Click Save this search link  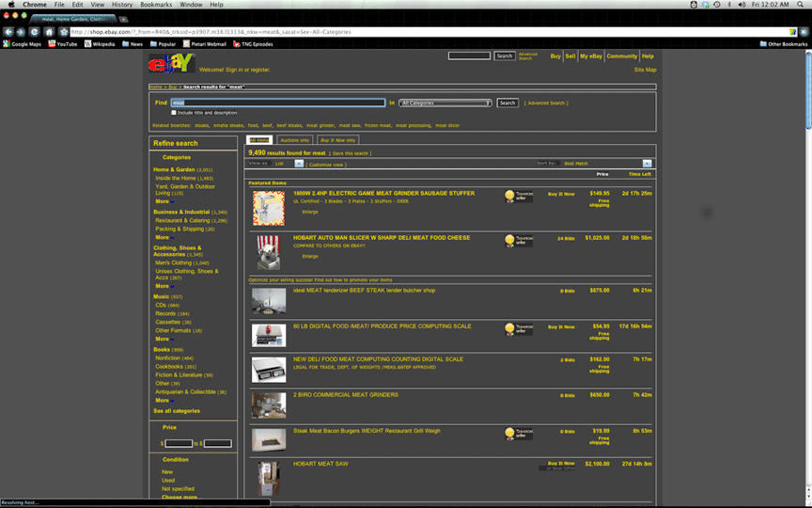350,153
